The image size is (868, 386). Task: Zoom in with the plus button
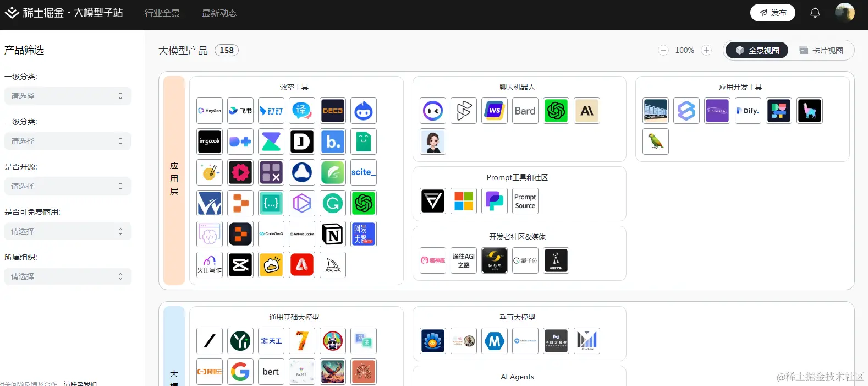pyautogui.click(x=706, y=50)
